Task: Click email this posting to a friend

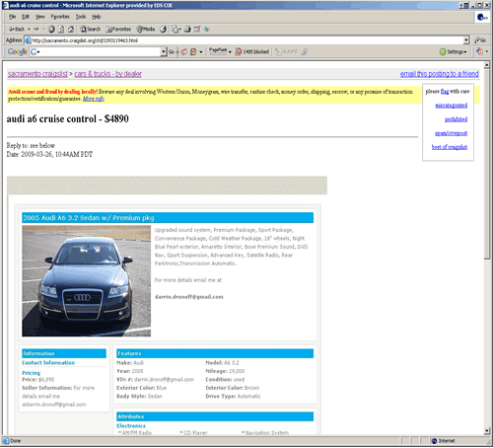Action: click(x=439, y=74)
